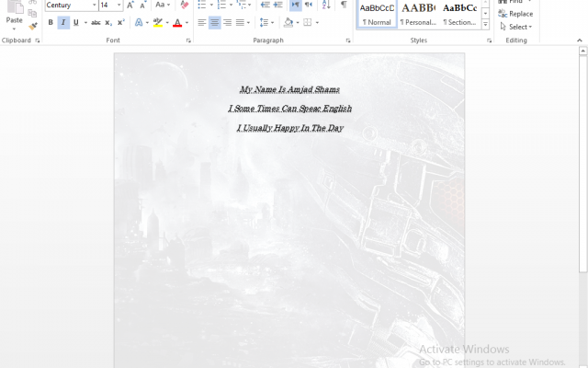
Task: Open underline style dropdown arrow
Action: pos(85,22)
